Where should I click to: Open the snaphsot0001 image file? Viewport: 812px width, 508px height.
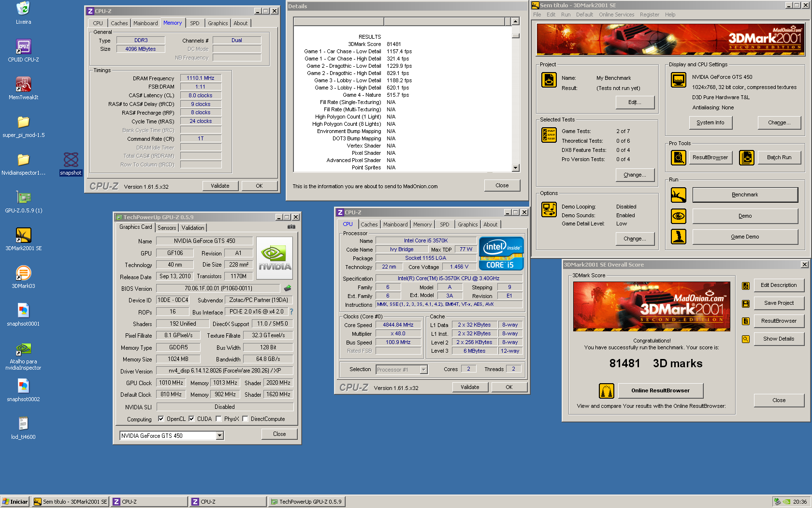click(23, 311)
